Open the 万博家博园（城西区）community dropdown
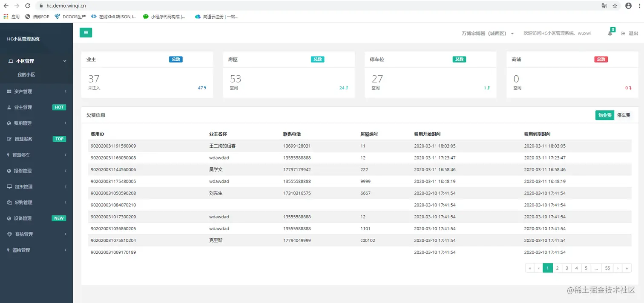644x303 pixels. [x=488, y=33]
